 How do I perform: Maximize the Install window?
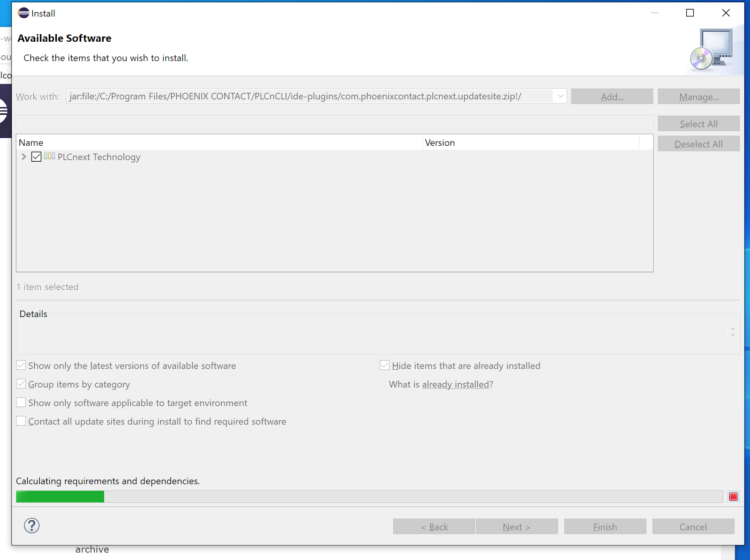pyautogui.click(x=690, y=13)
